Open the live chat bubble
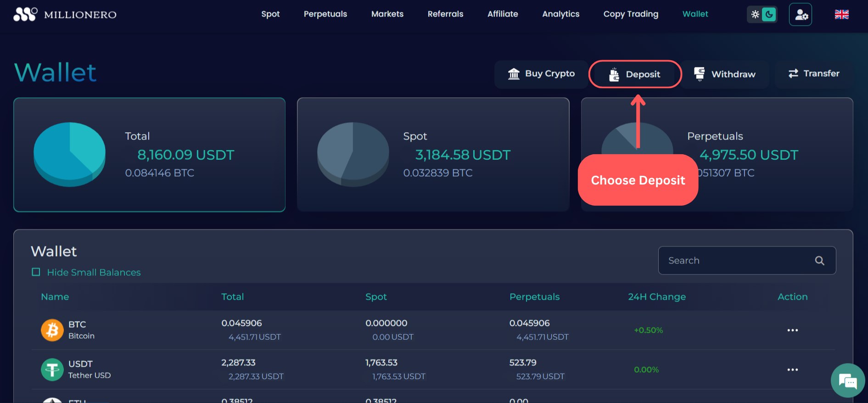 coord(847,381)
